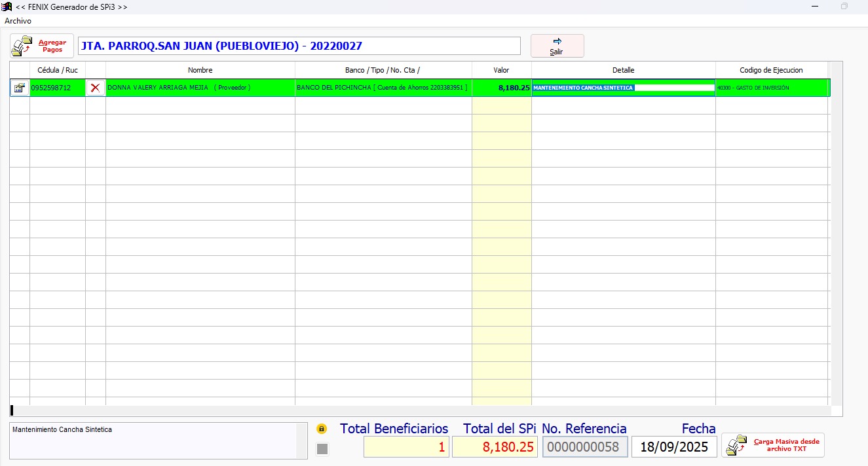Click the description notes box at bottom left
The image size is (868, 466).
[153, 439]
